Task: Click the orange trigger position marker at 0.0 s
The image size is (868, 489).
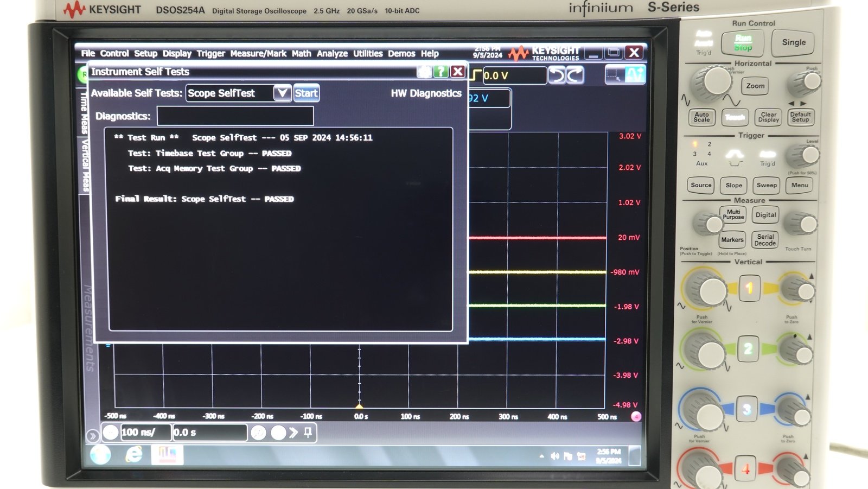Action: tap(359, 405)
